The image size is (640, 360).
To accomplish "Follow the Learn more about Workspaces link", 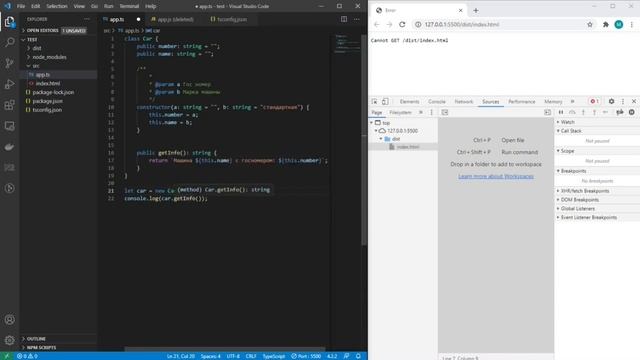I will [496, 176].
